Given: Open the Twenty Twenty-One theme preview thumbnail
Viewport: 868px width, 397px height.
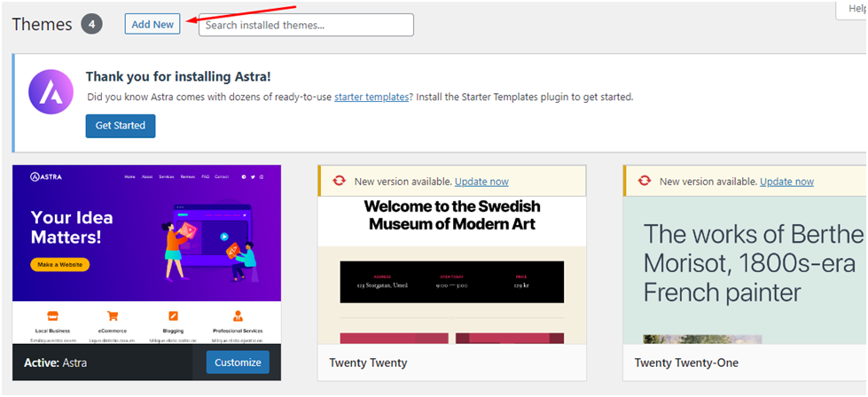Looking at the screenshot, I should [x=745, y=269].
